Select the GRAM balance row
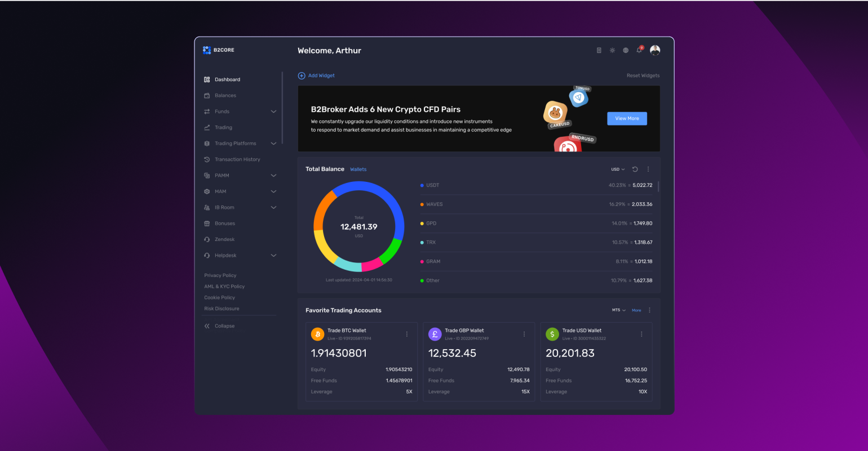Screen dimensions: 868x451 point(536,262)
